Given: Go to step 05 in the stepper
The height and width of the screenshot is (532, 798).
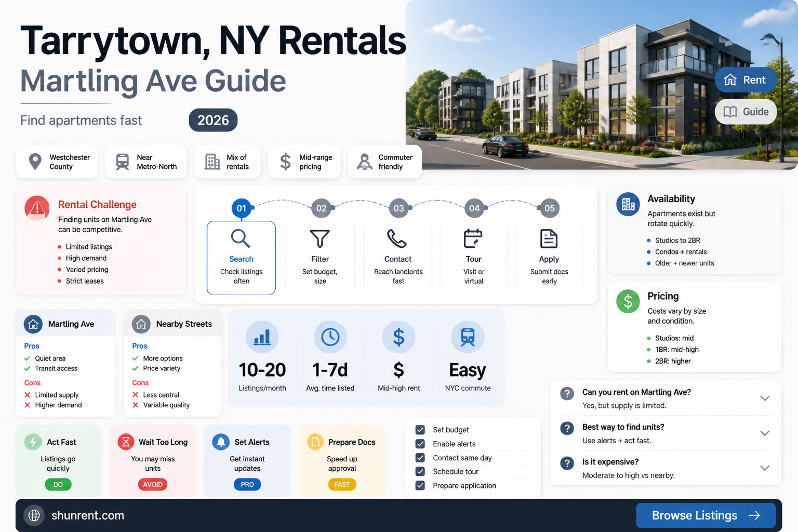Looking at the screenshot, I should pyautogui.click(x=550, y=208).
